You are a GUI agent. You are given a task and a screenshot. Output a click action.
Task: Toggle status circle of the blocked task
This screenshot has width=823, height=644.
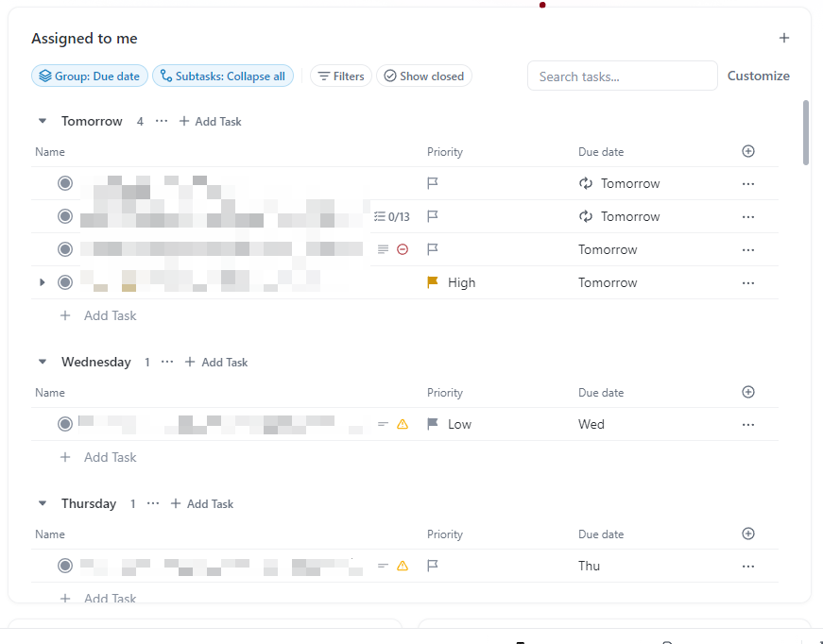65,249
